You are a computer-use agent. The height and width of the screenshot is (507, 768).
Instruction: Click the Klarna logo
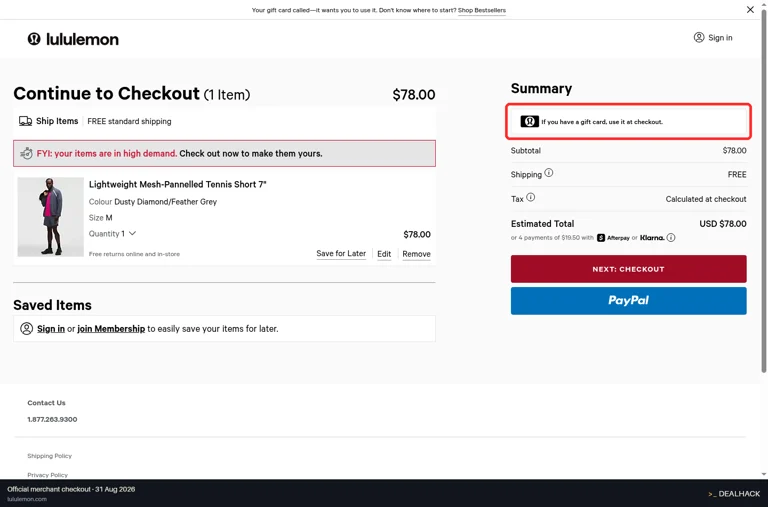point(652,238)
